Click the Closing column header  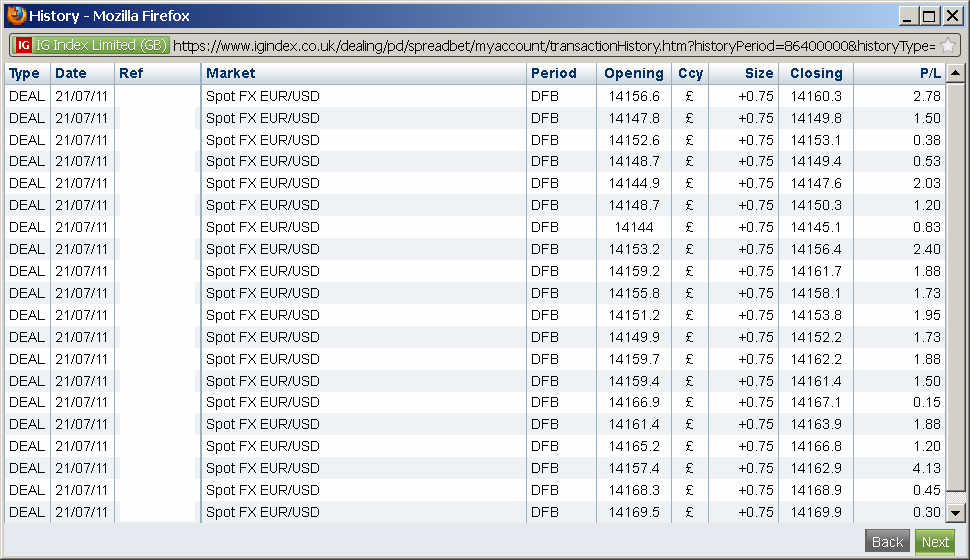click(x=816, y=73)
